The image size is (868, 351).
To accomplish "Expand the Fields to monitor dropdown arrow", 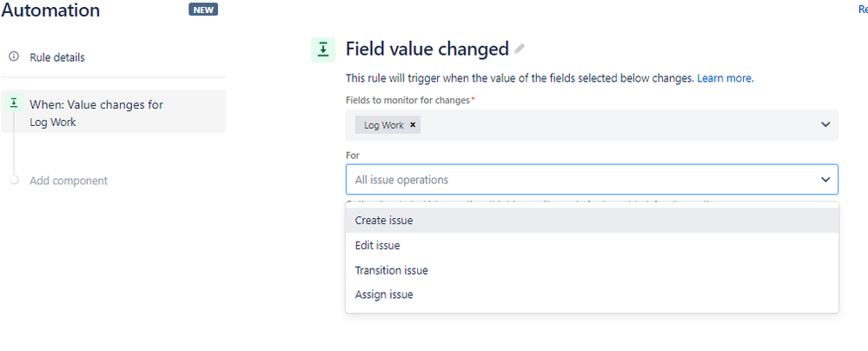I will coord(825,125).
